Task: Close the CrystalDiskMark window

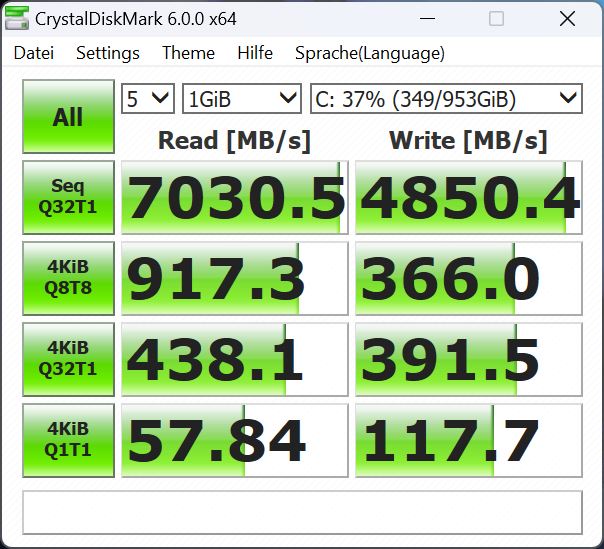Action: pos(567,18)
